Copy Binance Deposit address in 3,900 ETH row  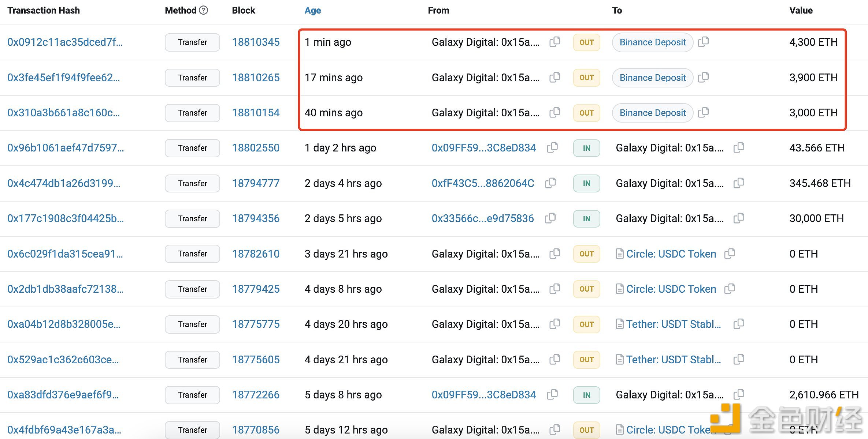click(x=703, y=77)
